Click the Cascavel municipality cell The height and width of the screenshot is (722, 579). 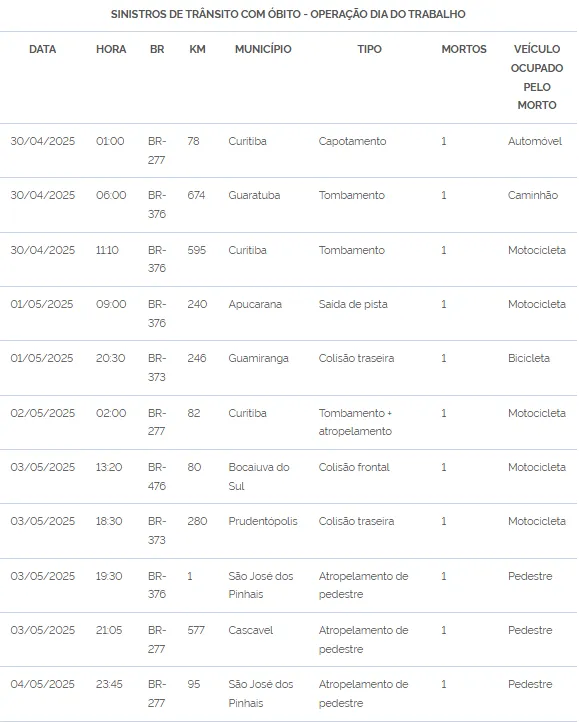[251, 630]
